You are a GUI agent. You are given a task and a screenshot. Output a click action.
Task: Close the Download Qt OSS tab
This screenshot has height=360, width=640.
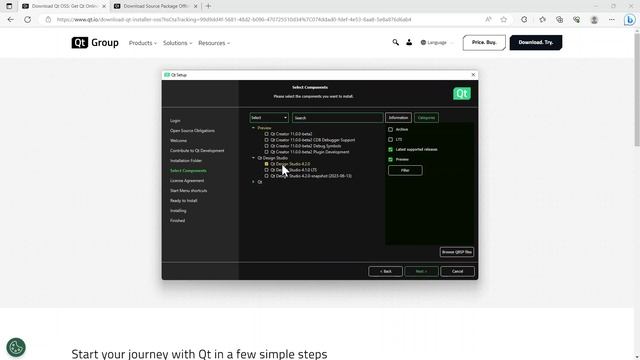click(104, 6)
